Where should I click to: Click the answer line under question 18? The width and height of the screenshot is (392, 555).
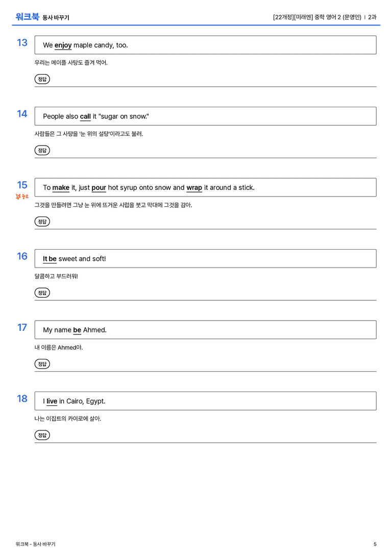tap(206, 443)
